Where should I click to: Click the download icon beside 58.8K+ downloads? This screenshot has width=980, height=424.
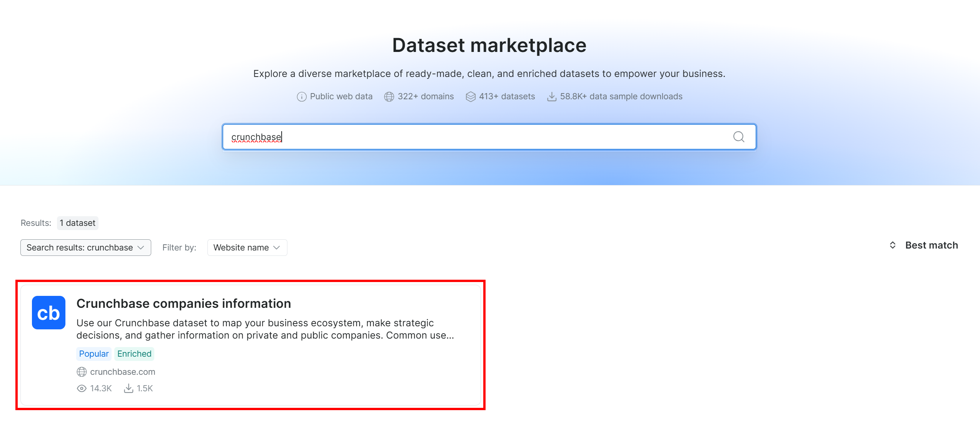552,97
